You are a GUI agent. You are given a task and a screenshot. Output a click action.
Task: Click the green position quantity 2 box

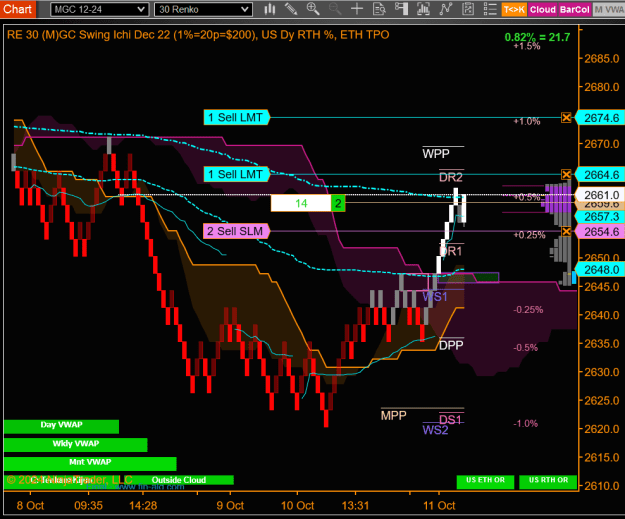pos(338,203)
